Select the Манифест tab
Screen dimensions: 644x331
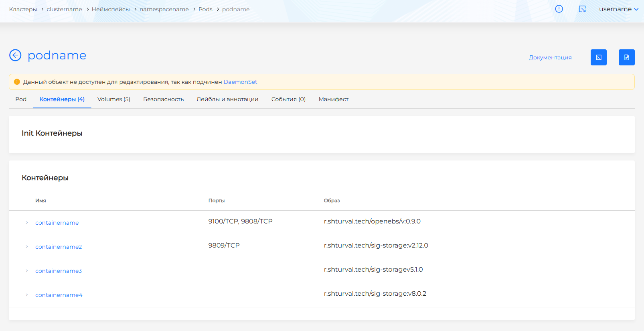pos(333,99)
